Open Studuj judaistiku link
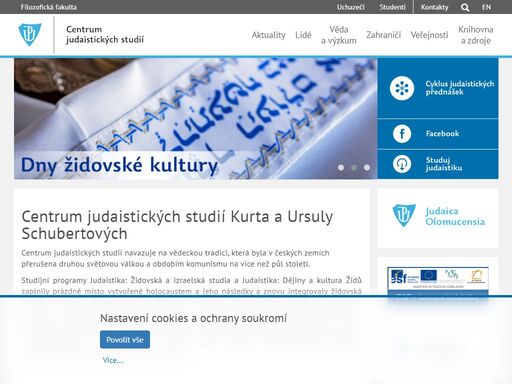This screenshot has width=512, height=384. [444, 164]
